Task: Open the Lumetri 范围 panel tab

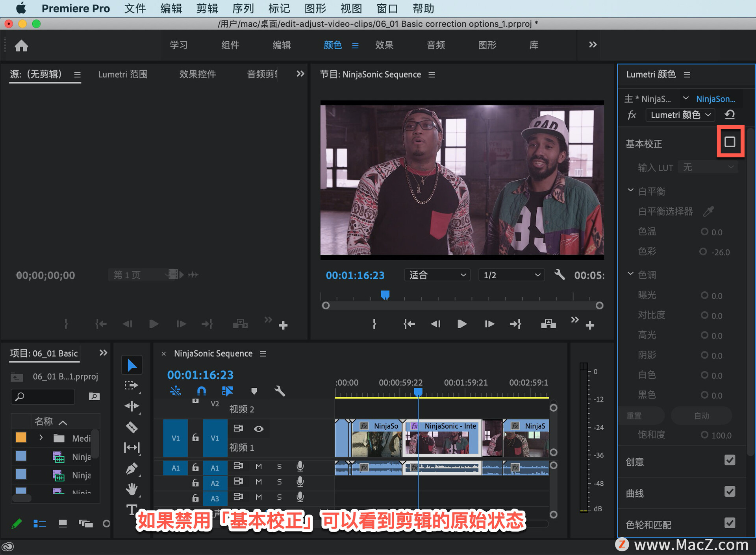Action: tap(123, 74)
